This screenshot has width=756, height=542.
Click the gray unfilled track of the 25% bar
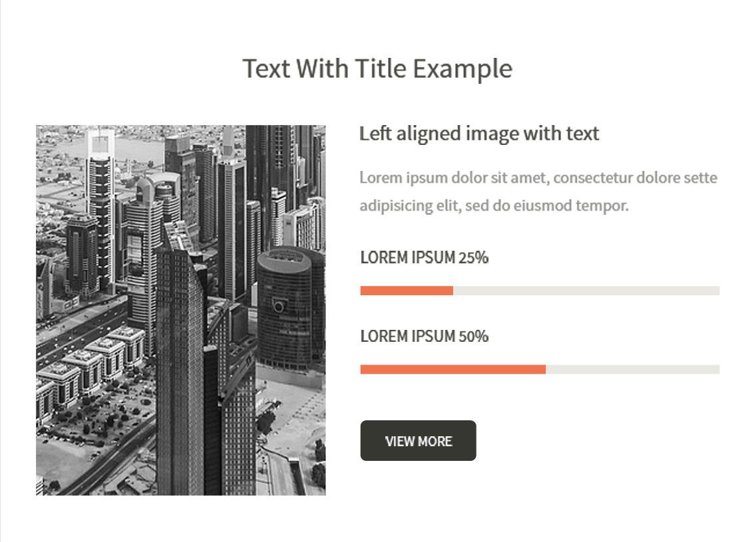[x=586, y=291]
